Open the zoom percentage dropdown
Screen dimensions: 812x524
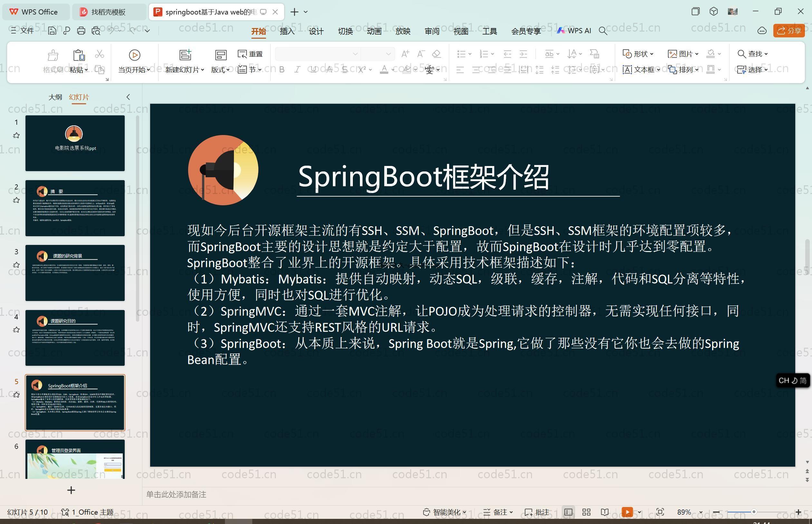701,512
